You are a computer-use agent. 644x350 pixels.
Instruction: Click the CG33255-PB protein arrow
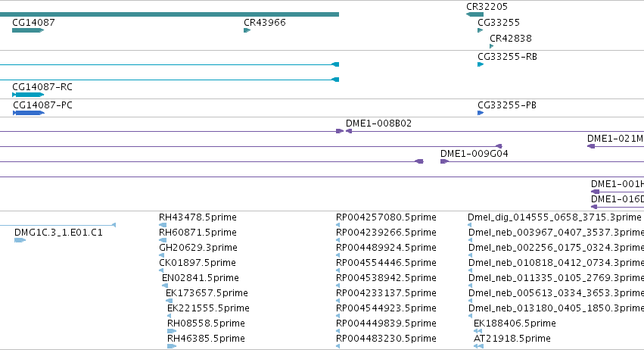tap(481, 113)
